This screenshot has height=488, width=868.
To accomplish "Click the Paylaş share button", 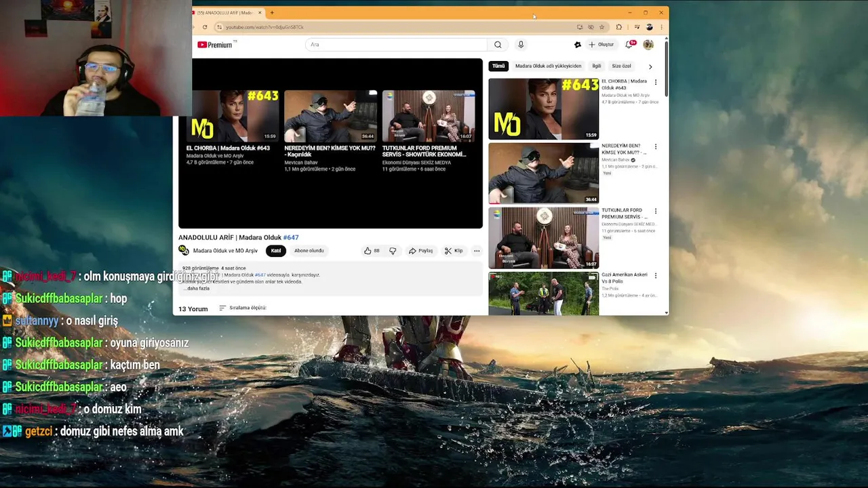I will pos(420,251).
